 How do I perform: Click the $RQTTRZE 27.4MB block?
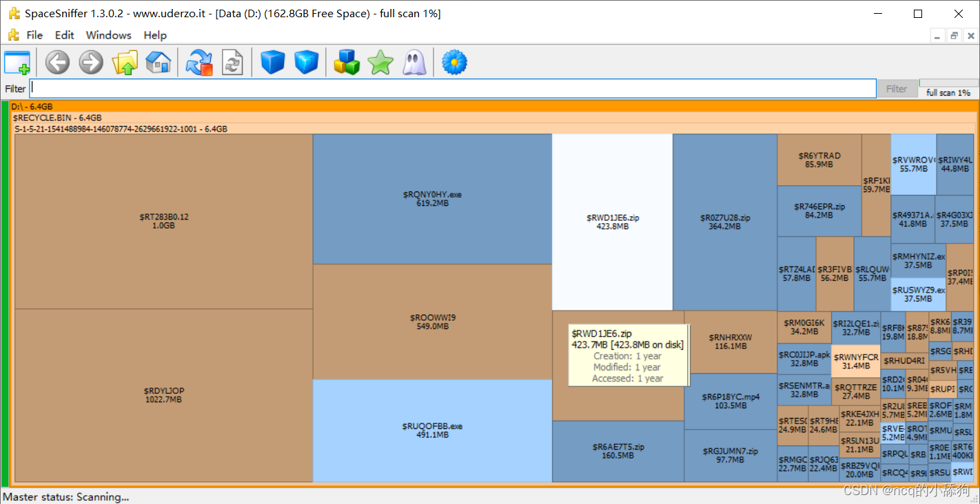pos(856,391)
